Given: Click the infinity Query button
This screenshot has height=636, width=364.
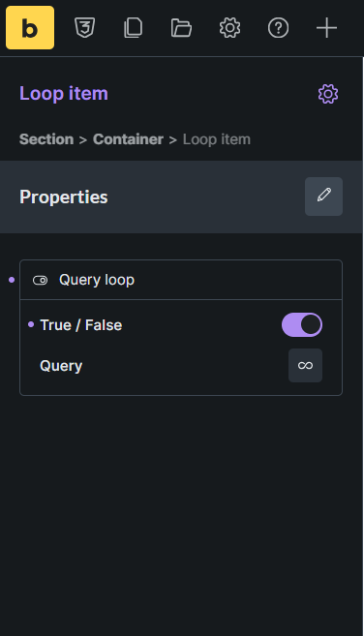Looking at the screenshot, I should pos(306,366).
